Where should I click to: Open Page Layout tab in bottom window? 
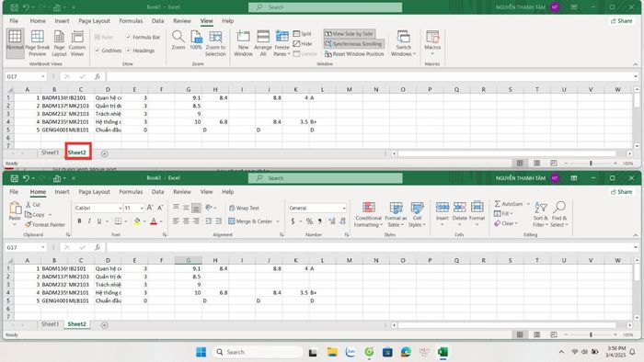(94, 192)
